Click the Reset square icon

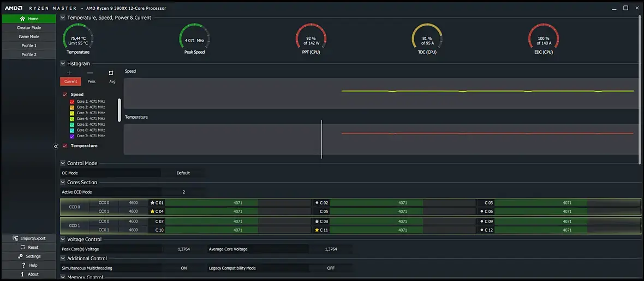tap(23, 247)
